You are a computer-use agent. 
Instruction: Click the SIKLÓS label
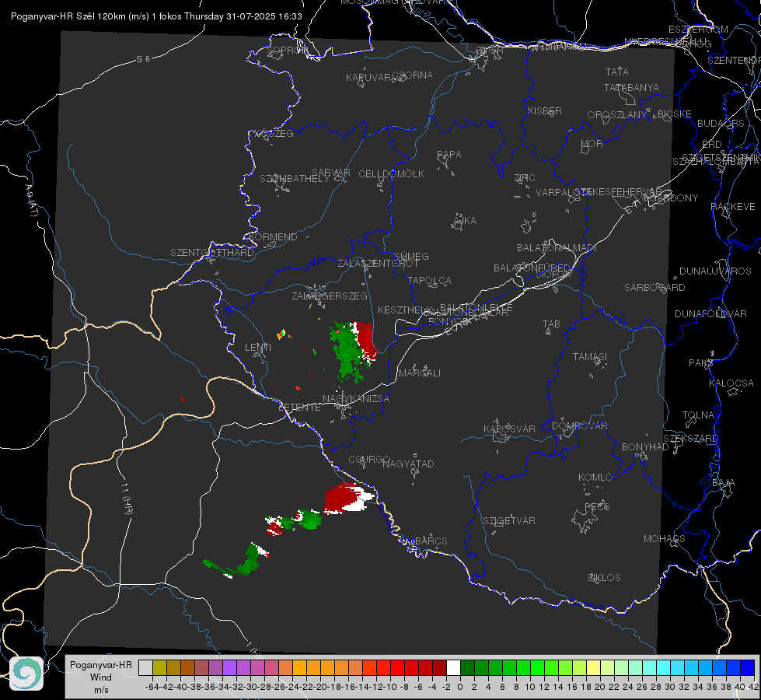click(x=604, y=578)
